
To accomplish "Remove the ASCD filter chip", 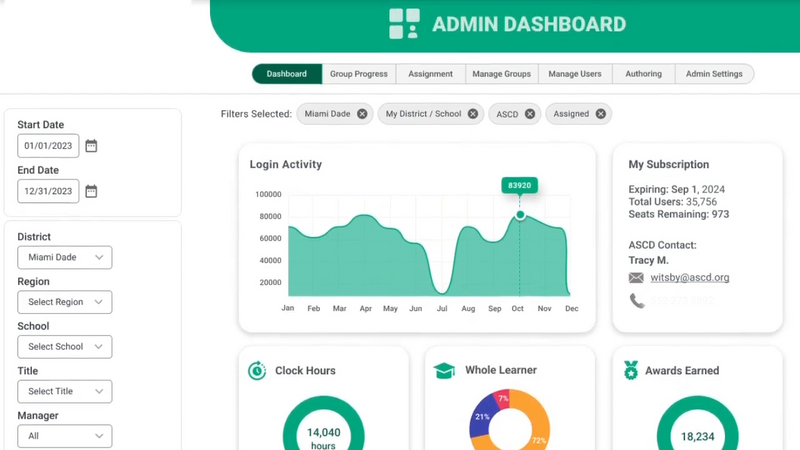I will click(x=530, y=114).
